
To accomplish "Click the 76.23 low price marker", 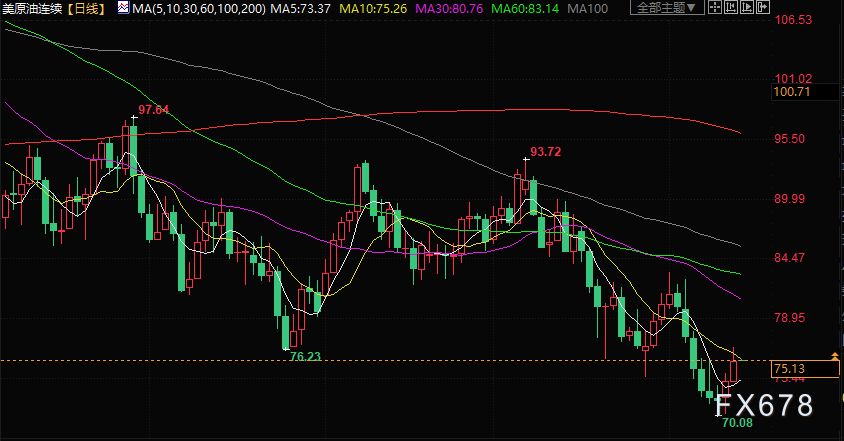I will tap(305, 356).
